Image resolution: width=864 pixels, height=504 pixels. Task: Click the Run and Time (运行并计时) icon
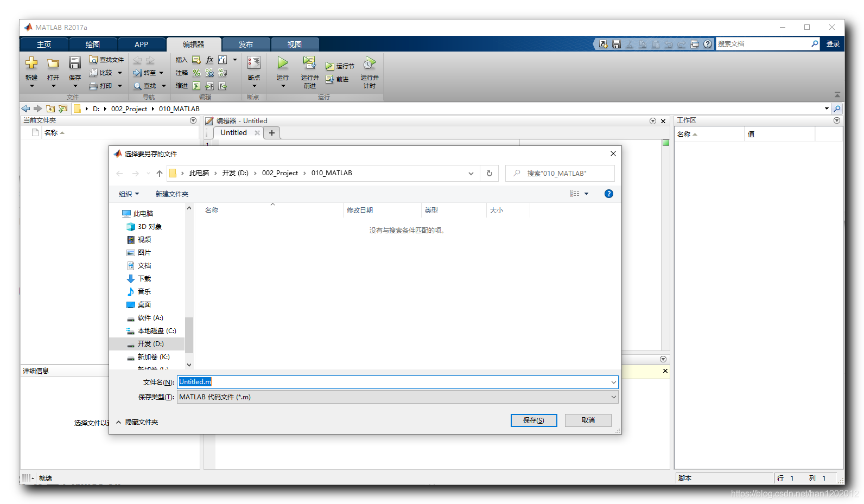(x=370, y=63)
